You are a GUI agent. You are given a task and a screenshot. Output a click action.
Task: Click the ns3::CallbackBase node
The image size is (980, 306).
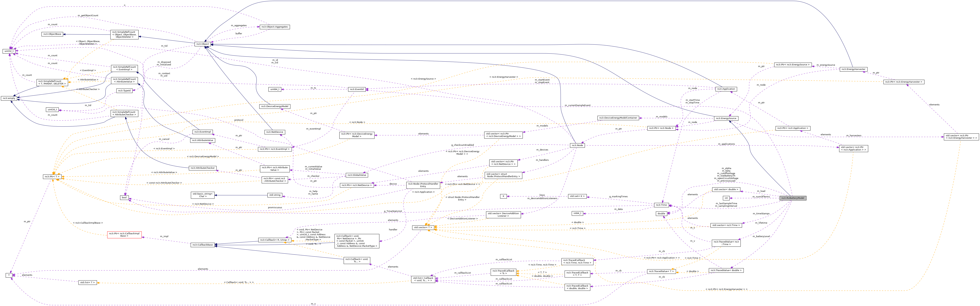(x=202, y=245)
